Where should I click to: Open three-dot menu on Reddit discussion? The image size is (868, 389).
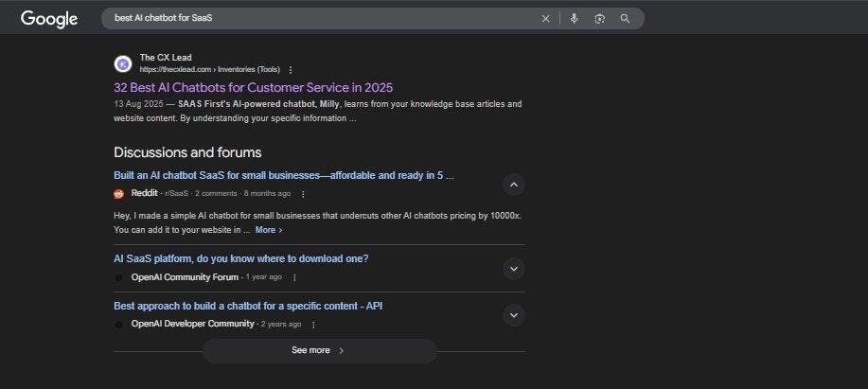tap(303, 194)
